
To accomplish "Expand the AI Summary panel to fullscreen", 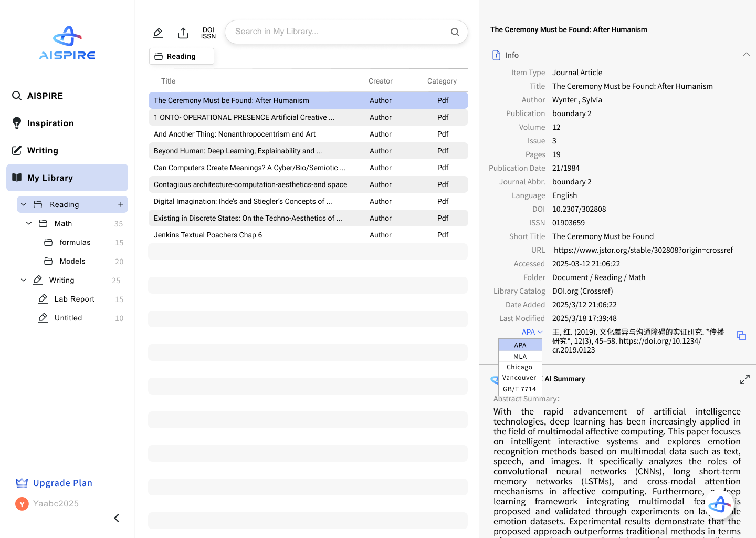I will click(x=745, y=379).
